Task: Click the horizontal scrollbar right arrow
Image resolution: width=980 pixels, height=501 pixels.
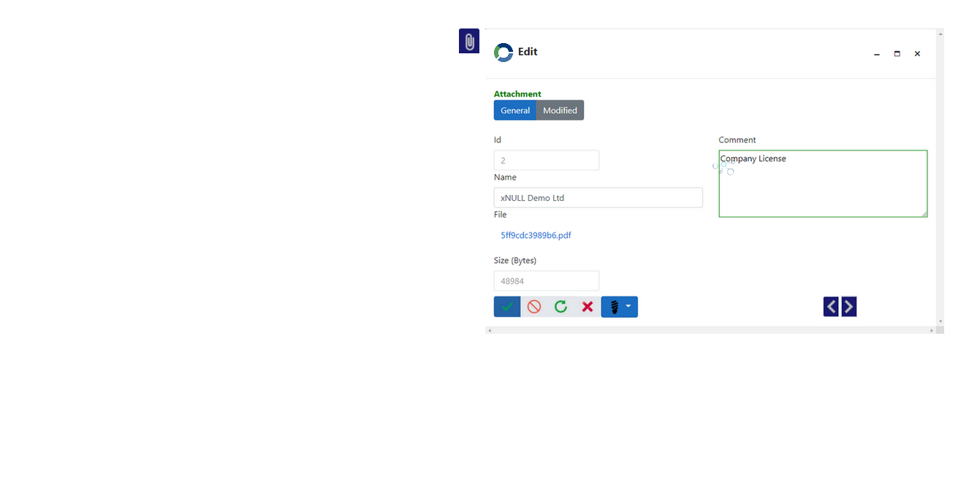Action: coord(932,331)
